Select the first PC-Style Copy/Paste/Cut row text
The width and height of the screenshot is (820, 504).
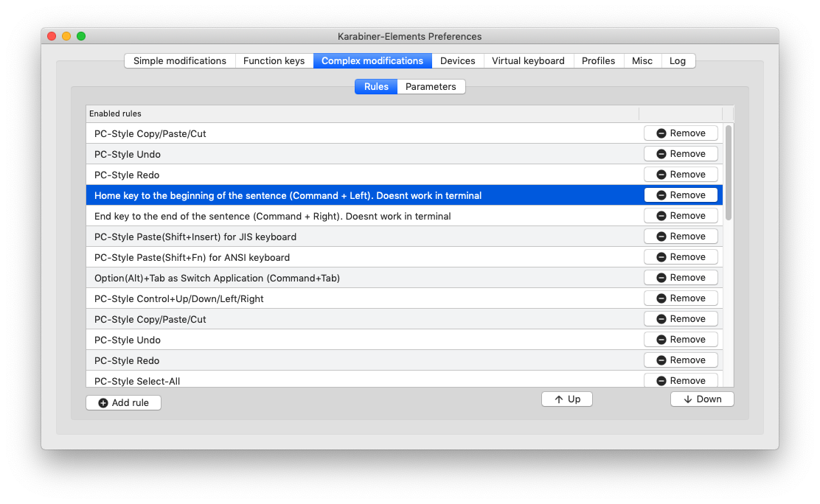[x=150, y=134]
